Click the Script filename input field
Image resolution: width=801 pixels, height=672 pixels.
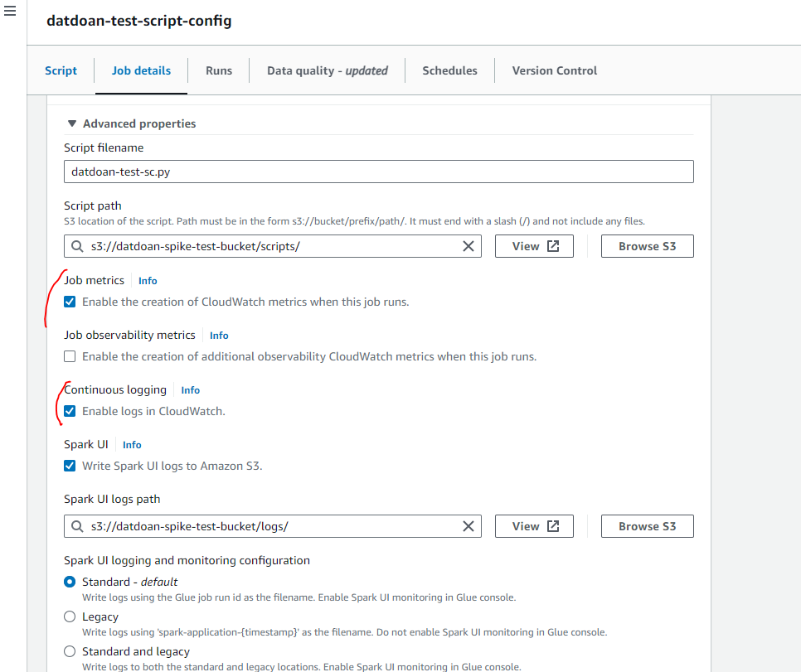tap(378, 172)
